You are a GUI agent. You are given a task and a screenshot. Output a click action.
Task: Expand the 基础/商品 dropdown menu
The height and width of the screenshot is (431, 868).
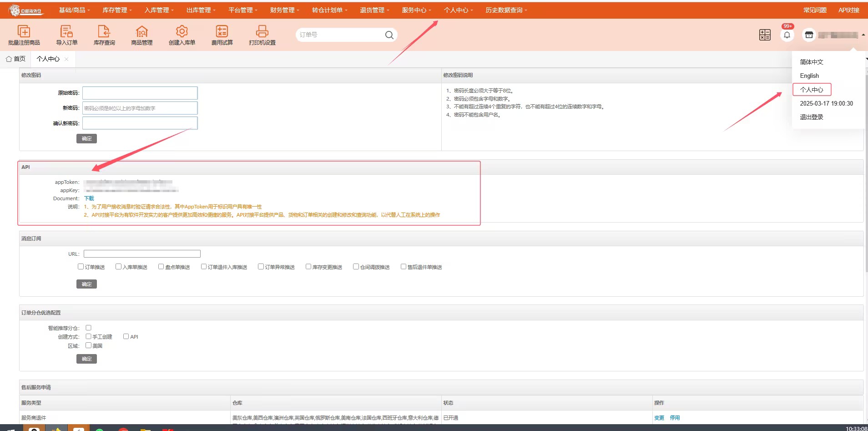[x=74, y=10]
